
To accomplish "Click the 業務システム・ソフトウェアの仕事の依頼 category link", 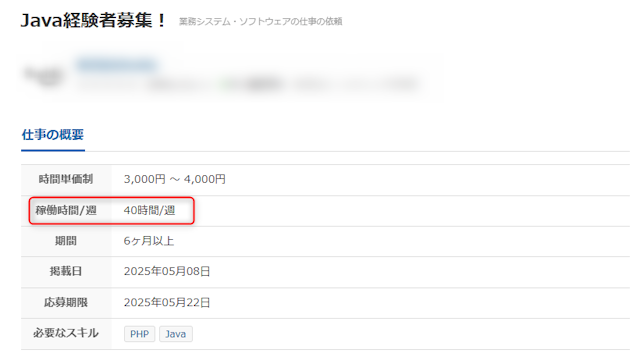I will [260, 22].
